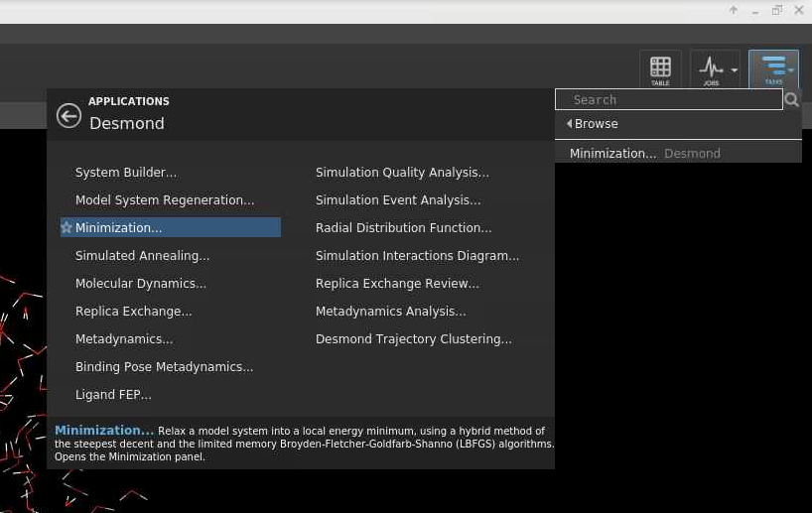Open Ligand FEP
The image size is (812, 513).
113,395
